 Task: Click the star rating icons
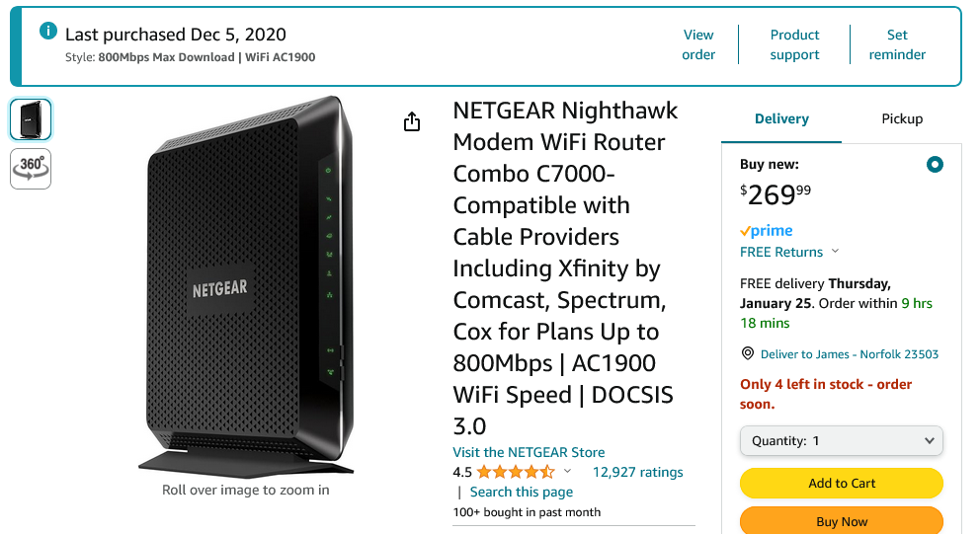(x=516, y=472)
